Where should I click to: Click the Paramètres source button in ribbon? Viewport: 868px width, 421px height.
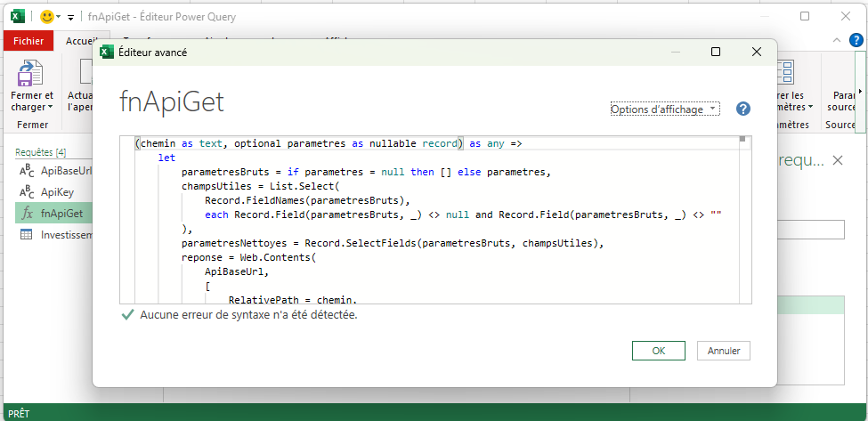pyautogui.click(x=841, y=101)
